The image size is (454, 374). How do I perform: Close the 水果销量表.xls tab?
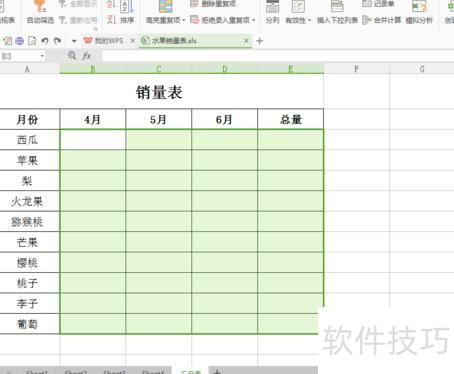246,41
